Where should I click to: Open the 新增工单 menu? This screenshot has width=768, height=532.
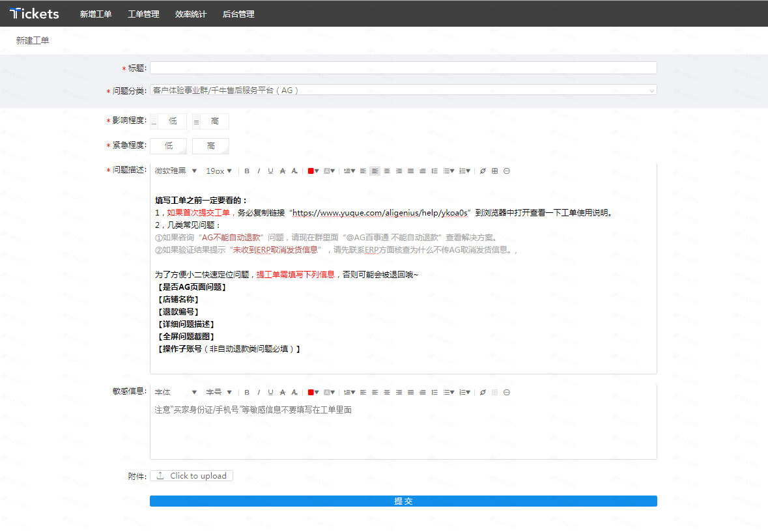[x=96, y=14]
